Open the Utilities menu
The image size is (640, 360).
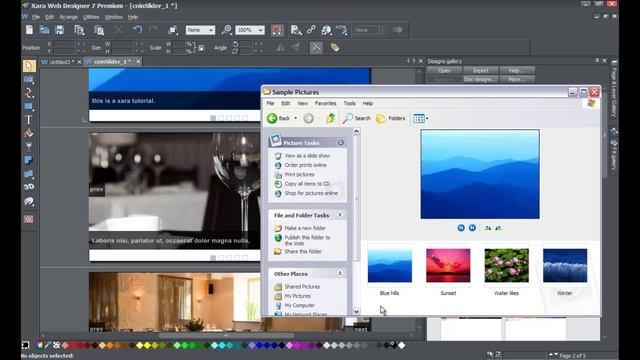coord(91,17)
